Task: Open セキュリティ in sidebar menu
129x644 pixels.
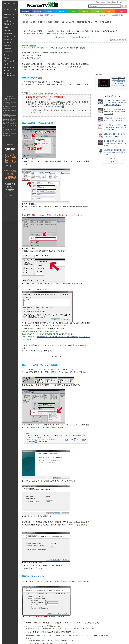Action: point(8,43)
